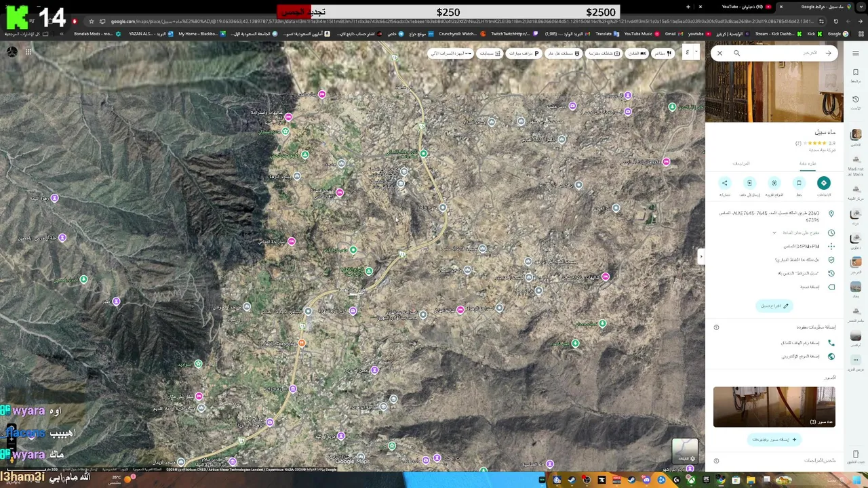Select the ATMs filter chip
868x488 pixels.
(x=450, y=53)
